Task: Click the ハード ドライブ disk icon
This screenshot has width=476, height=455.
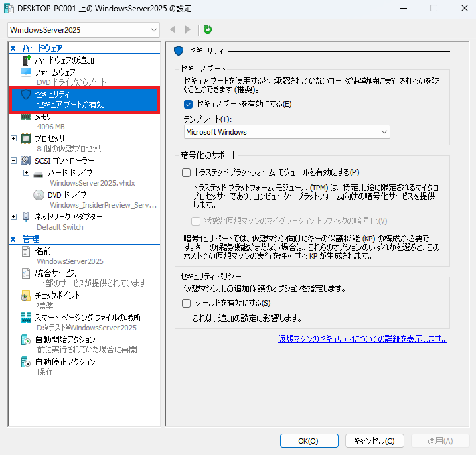Action: point(38,175)
